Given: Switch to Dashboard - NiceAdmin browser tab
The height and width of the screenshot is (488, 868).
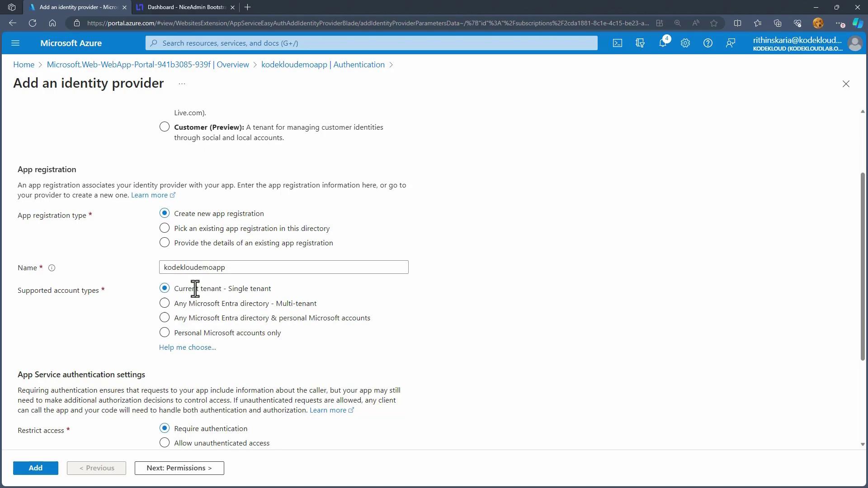Looking at the screenshot, I should 186,7.
